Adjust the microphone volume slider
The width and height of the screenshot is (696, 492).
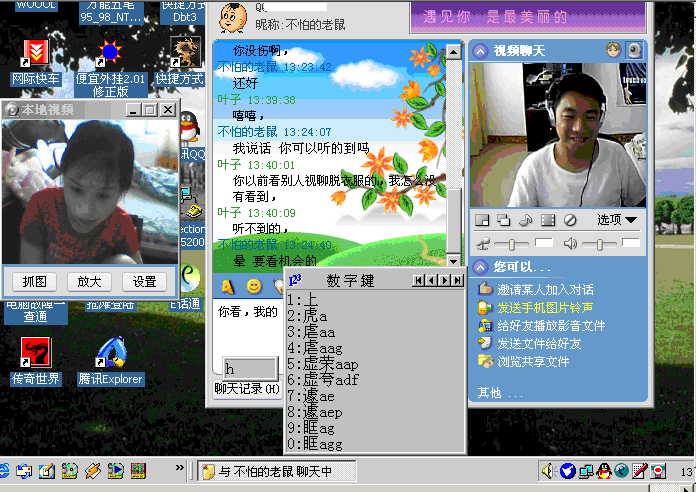click(x=511, y=244)
